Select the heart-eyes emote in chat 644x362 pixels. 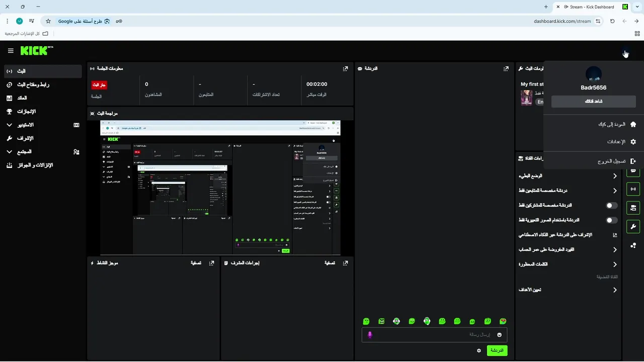coord(503,321)
